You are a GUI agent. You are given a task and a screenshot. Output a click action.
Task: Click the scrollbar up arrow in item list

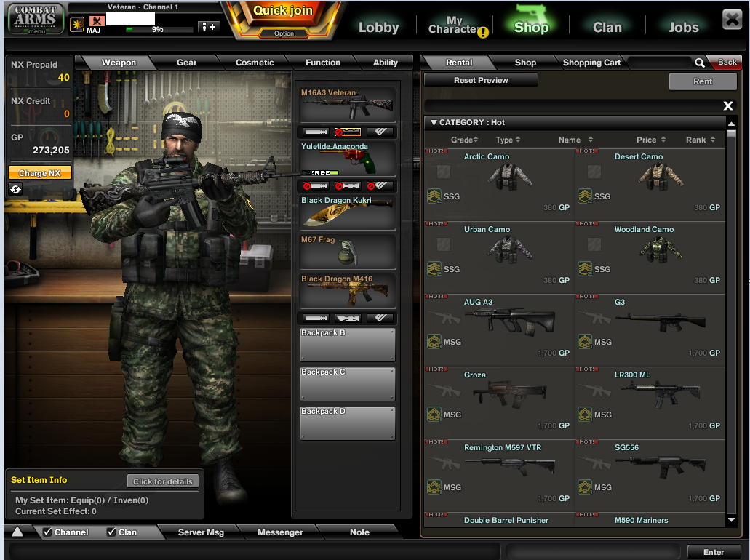[x=731, y=124]
